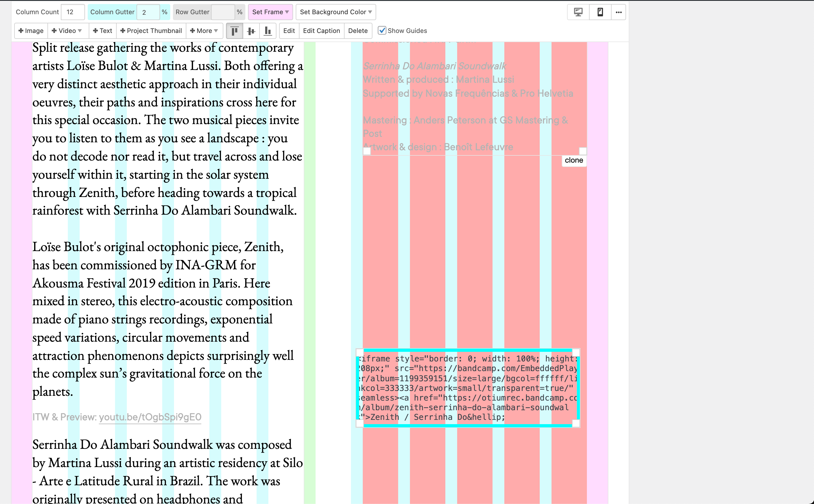The image size is (814, 504).
Task: Toggle the Show Guides checkbox
Action: tap(382, 31)
